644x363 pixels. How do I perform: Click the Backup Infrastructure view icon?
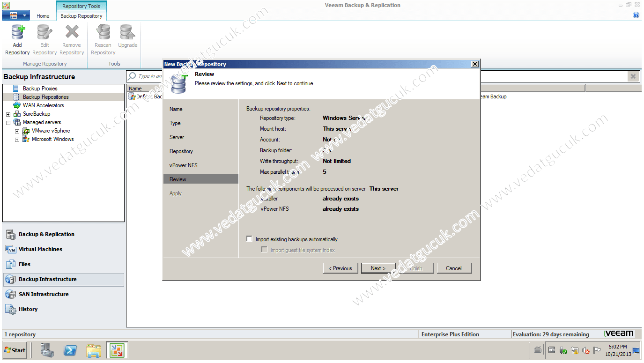click(x=10, y=280)
